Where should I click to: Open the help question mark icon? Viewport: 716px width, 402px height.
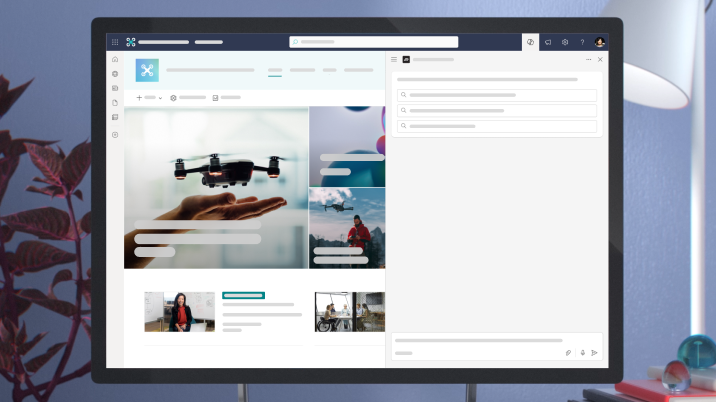pos(582,42)
